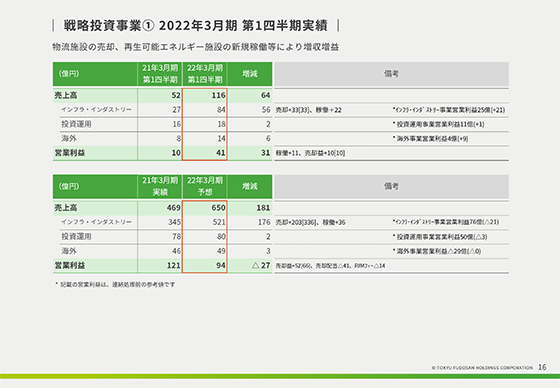The width and height of the screenshot is (560, 388).
Task: Click the note starting with 売却益+52[66]
Action: 330,266
